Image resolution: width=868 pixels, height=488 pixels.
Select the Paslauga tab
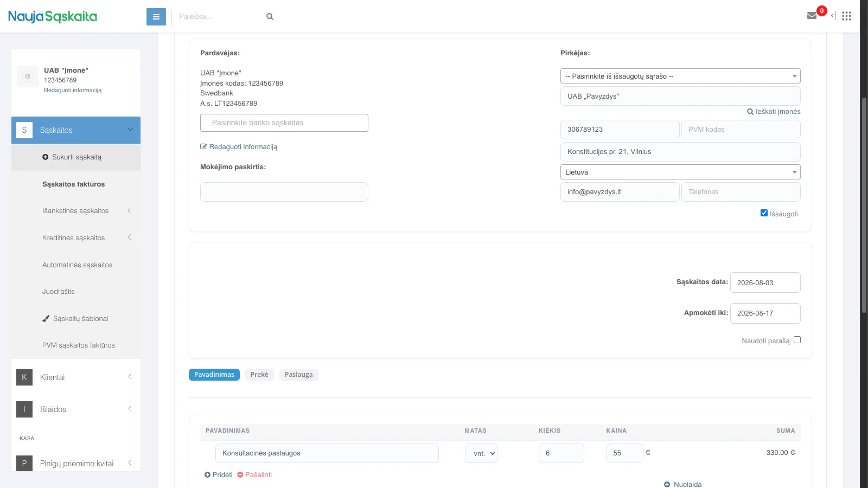click(x=299, y=375)
